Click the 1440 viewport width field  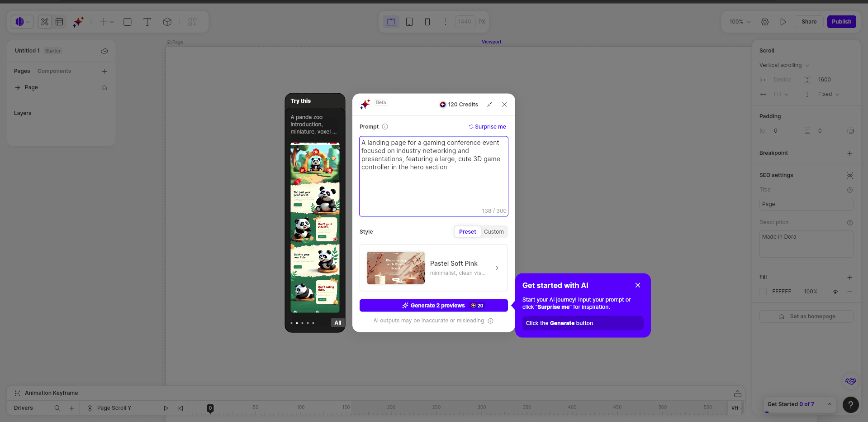click(465, 22)
